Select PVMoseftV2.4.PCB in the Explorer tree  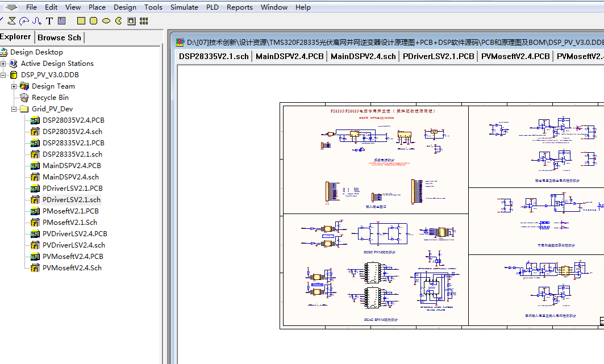click(73, 256)
